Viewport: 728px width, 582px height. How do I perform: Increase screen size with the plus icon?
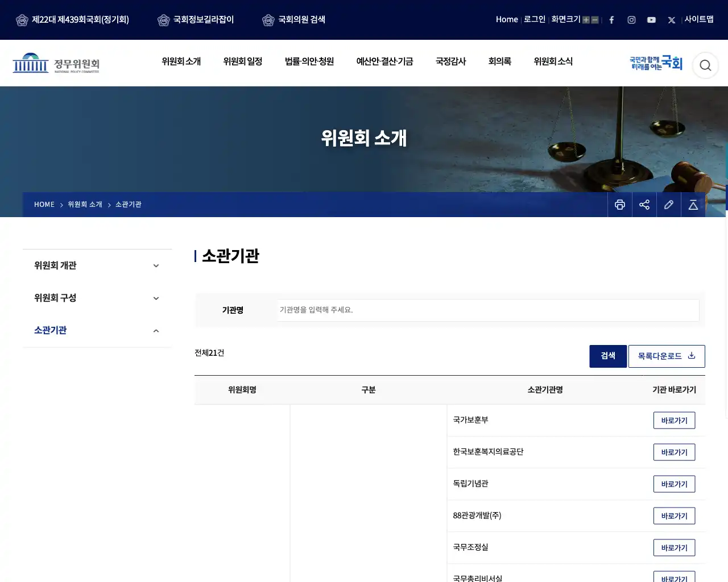586,20
